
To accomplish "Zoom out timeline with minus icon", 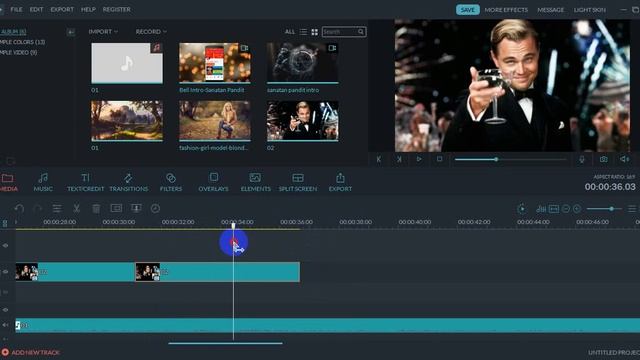I will pyautogui.click(x=566, y=209).
